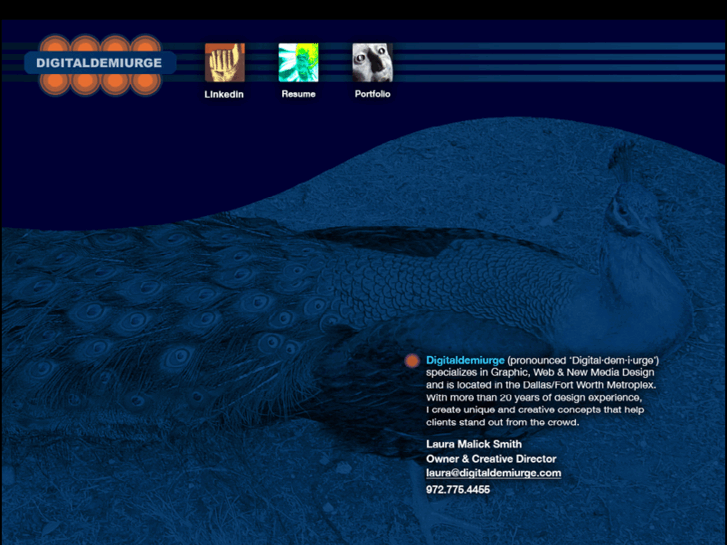Click 'clients stand out from the crowd' line
The height and width of the screenshot is (545, 727).
[503, 423]
